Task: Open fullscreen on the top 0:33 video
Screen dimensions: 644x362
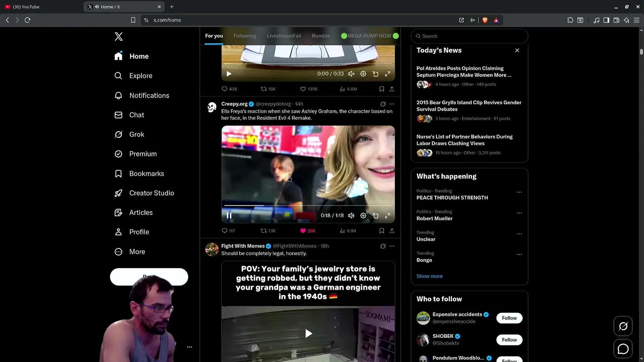Action: 387,74
